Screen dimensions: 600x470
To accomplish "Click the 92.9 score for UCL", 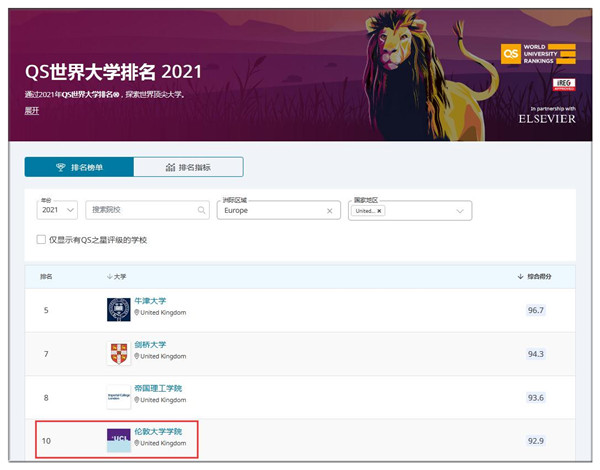I will 536,441.
